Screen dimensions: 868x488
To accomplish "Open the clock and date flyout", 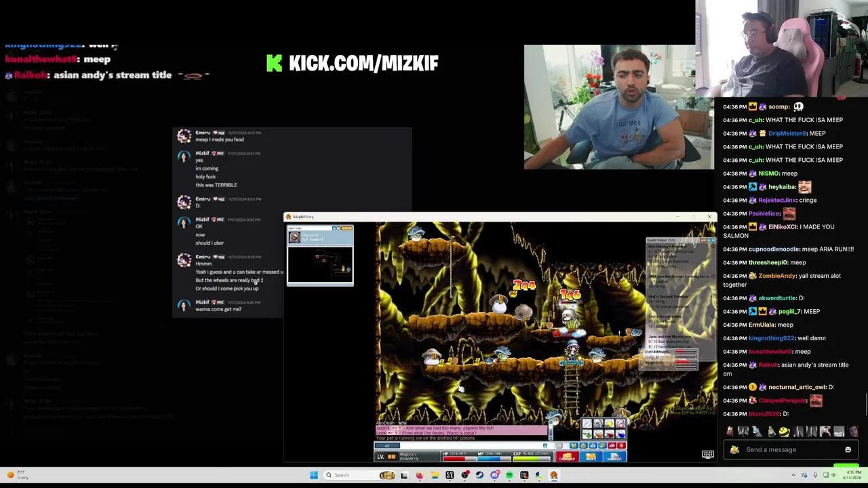I will click(x=854, y=475).
